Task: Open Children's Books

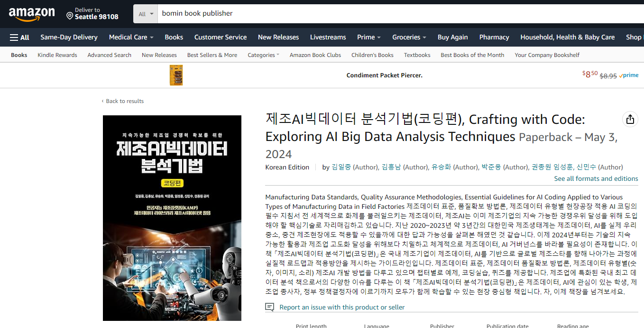Action: click(372, 55)
